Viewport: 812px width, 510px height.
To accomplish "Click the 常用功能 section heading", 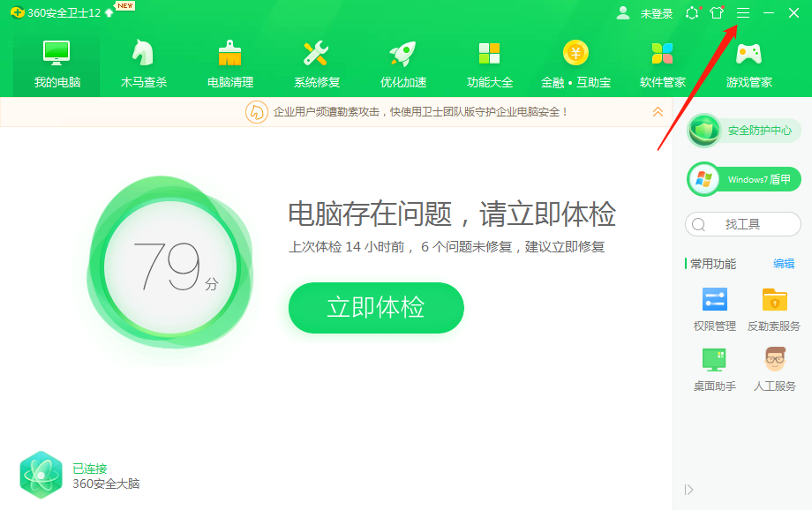I will coord(712,264).
